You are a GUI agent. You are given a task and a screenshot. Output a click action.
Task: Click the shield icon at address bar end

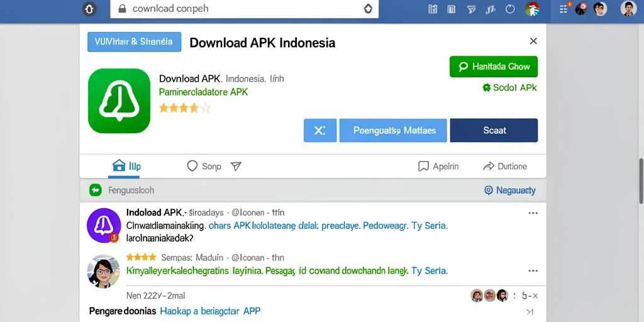pos(368,9)
